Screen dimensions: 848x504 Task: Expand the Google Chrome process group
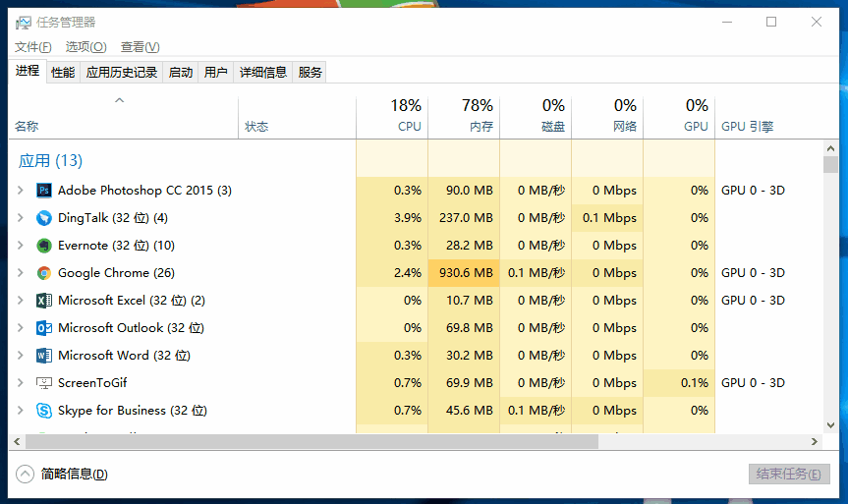pyautogui.click(x=21, y=273)
